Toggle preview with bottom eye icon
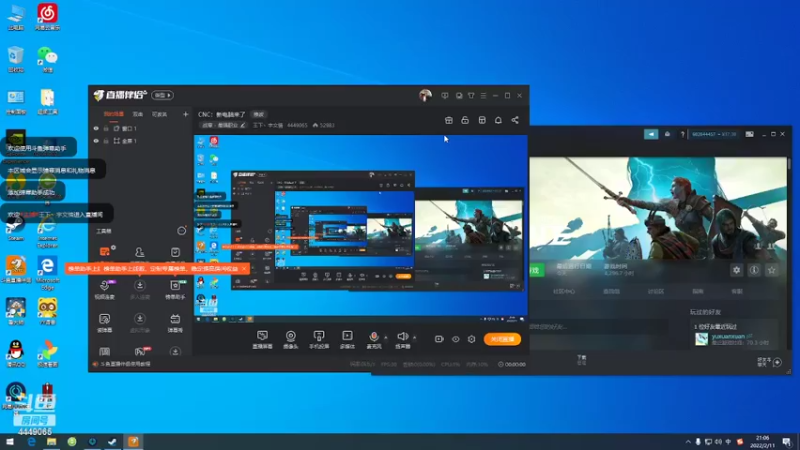The width and height of the screenshot is (800, 450). (x=456, y=339)
